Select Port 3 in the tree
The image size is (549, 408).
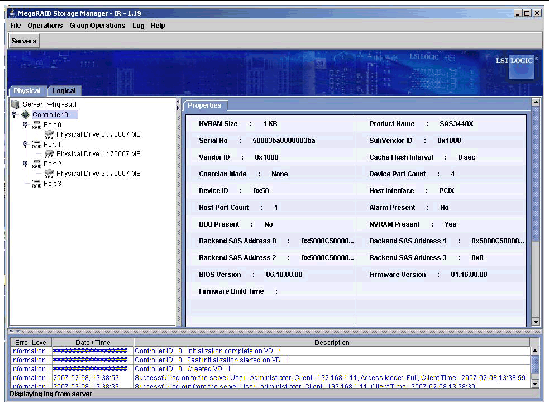pos(53,184)
